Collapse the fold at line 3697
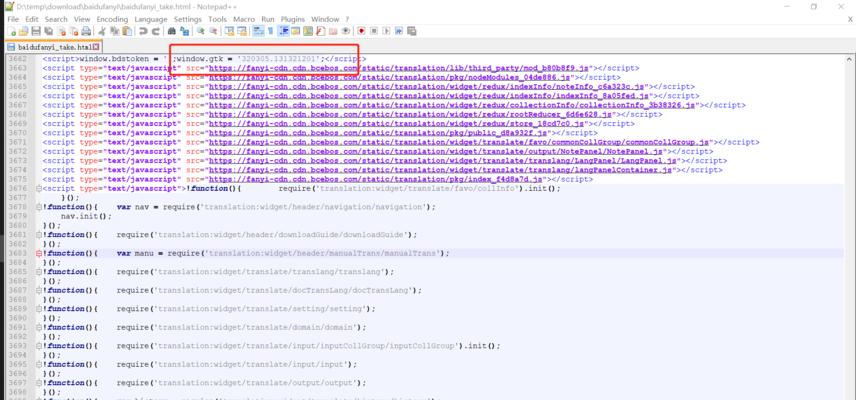Viewport: 856px width, 400px height. (x=38, y=383)
